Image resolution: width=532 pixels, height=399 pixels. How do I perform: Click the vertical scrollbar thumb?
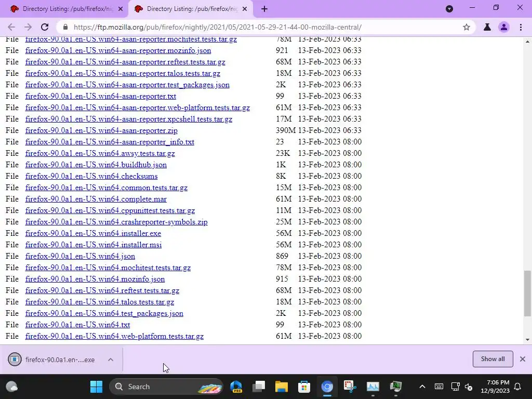[x=527, y=294]
